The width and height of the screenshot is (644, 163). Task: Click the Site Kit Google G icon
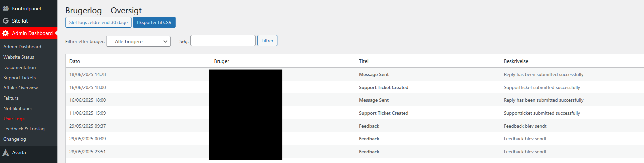tap(6, 21)
